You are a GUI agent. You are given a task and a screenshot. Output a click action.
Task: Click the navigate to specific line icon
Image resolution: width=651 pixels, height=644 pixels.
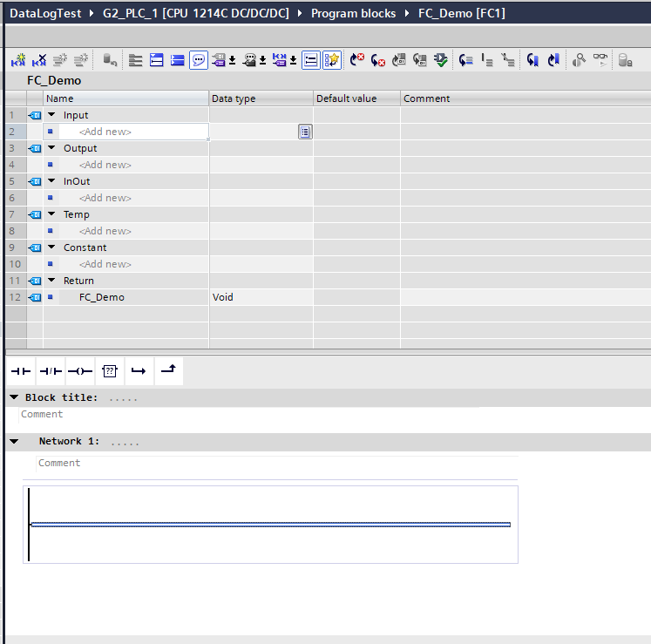466,60
